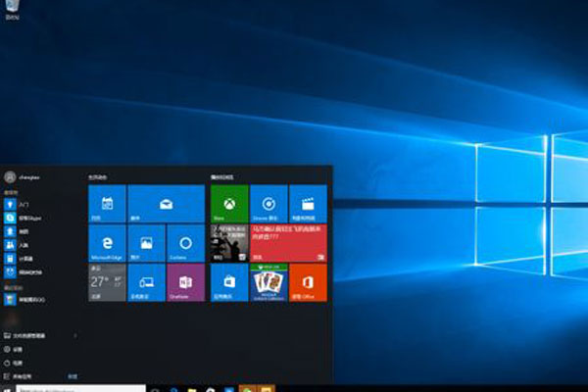Open the Store tile
Screen dimensions: 588x392
click(229, 283)
